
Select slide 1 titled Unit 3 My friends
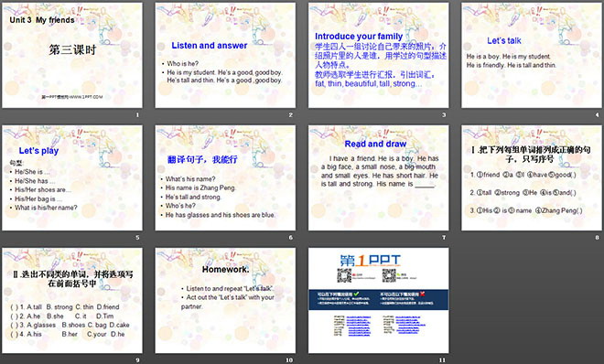pyautogui.click(x=72, y=56)
